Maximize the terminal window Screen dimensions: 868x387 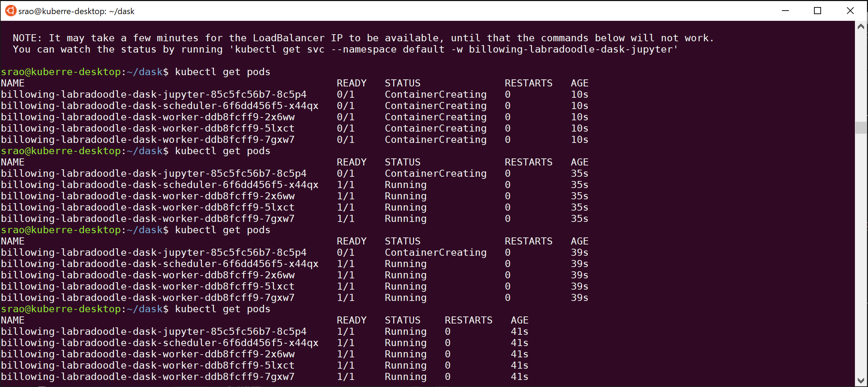point(818,11)
